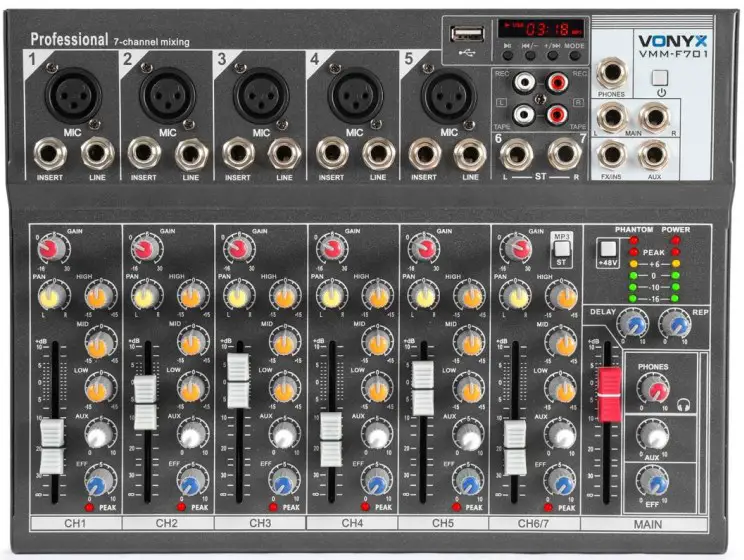Click the MODE button on the MP3 player
The width and height of the screenshot is (744, 560).
coord(575,56)
